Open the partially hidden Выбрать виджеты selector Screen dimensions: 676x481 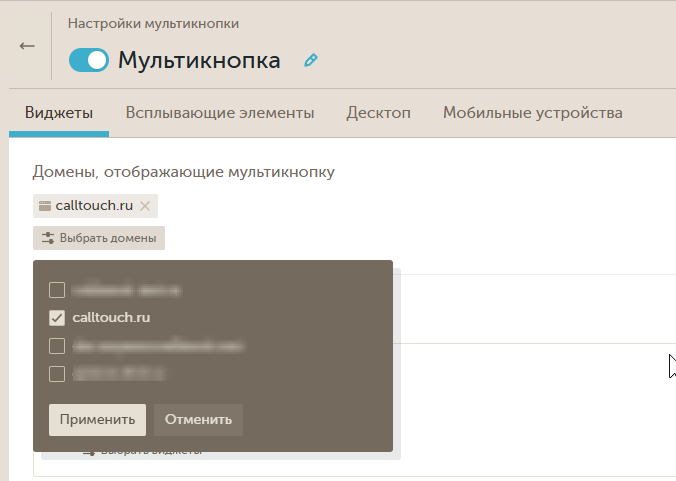[x=150, y=452]
